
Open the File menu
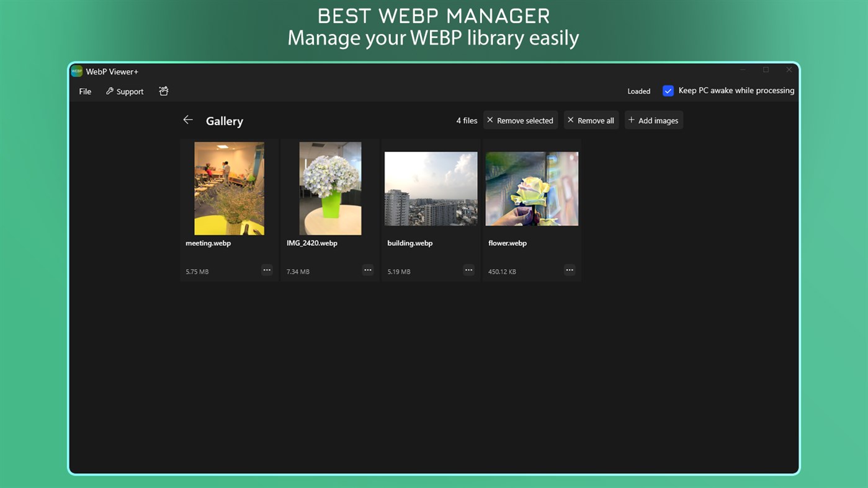(84, 91)
